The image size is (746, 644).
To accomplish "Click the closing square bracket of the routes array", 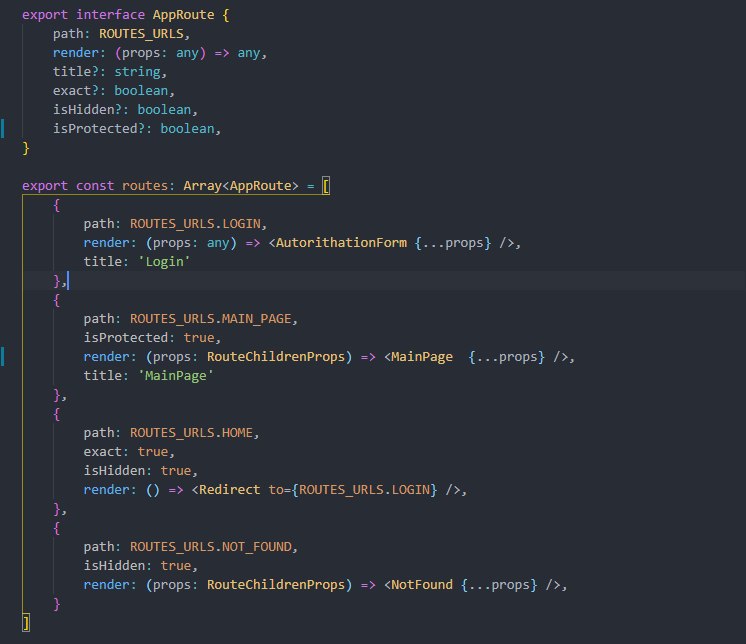I will pos(26,623).
